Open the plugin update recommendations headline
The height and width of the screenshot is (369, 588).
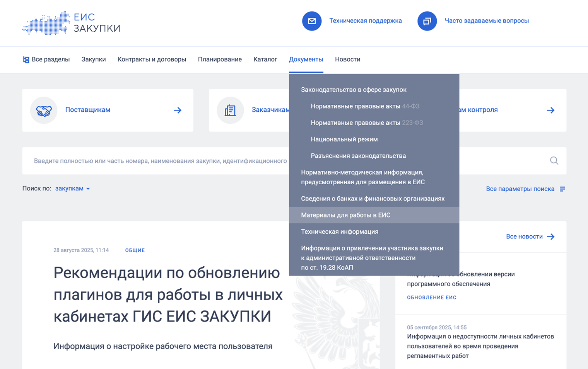click(168, 294)
